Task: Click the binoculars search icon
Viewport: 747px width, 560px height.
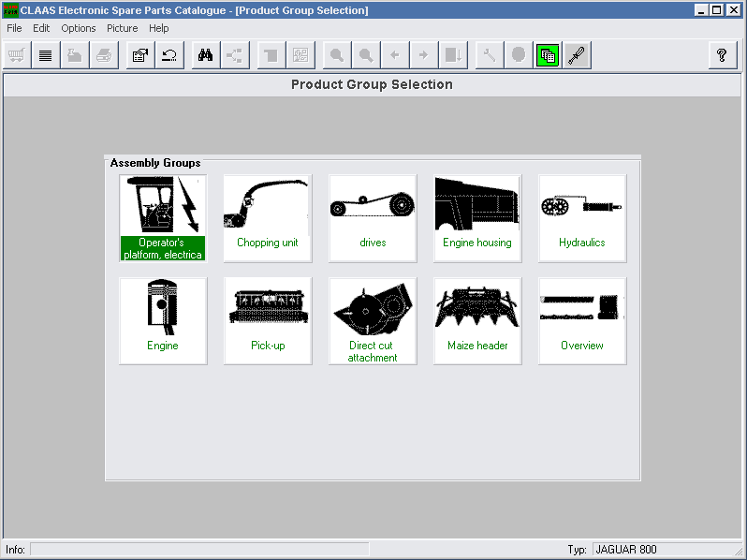Action: [x=206, y=55]
